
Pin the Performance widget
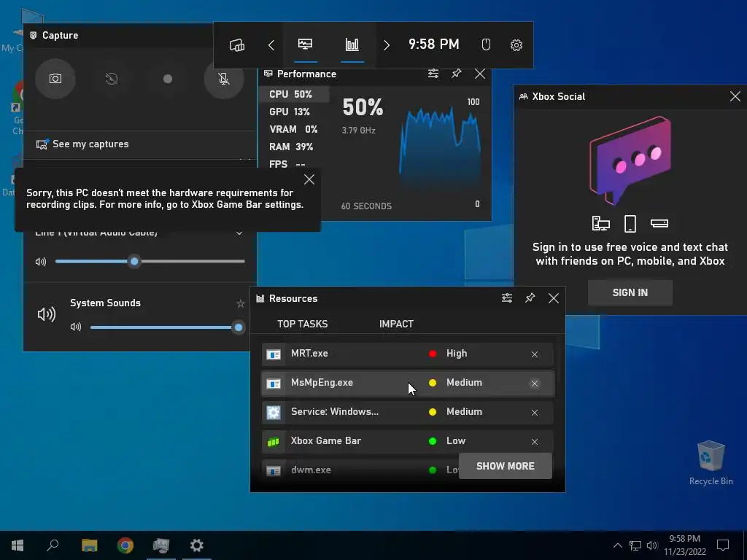click(457, 74)
